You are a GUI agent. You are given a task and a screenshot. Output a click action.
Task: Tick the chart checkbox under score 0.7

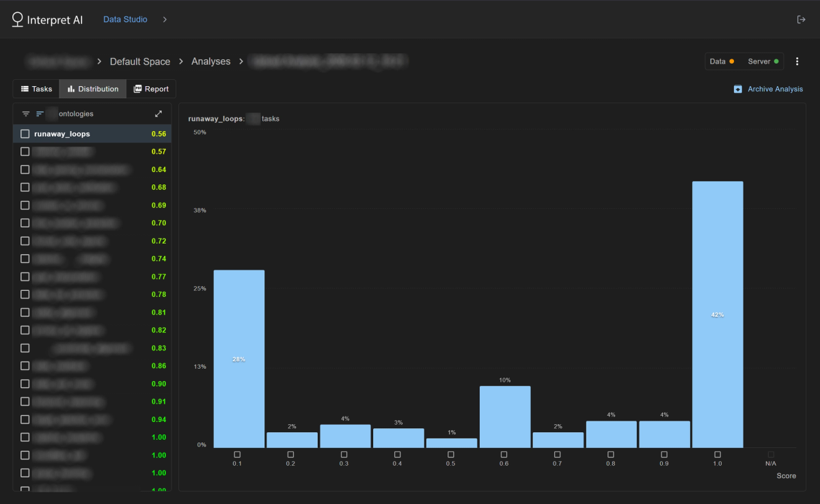point(558,454)
